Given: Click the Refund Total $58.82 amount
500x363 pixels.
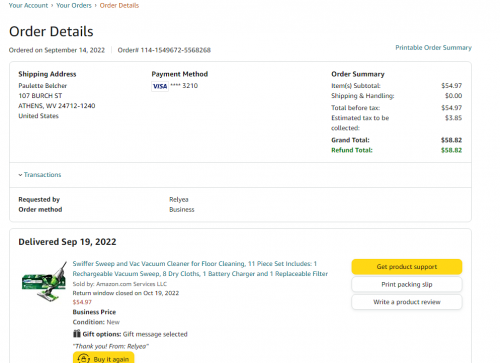Looking at the screenshot, I should pyautogui.click(x=451, y=150).
